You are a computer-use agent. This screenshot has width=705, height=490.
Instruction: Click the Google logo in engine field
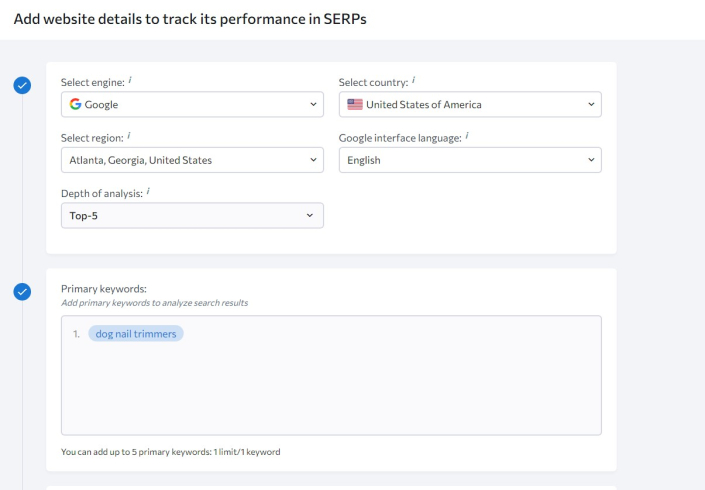pyautogui.click(x=75, y=104)
